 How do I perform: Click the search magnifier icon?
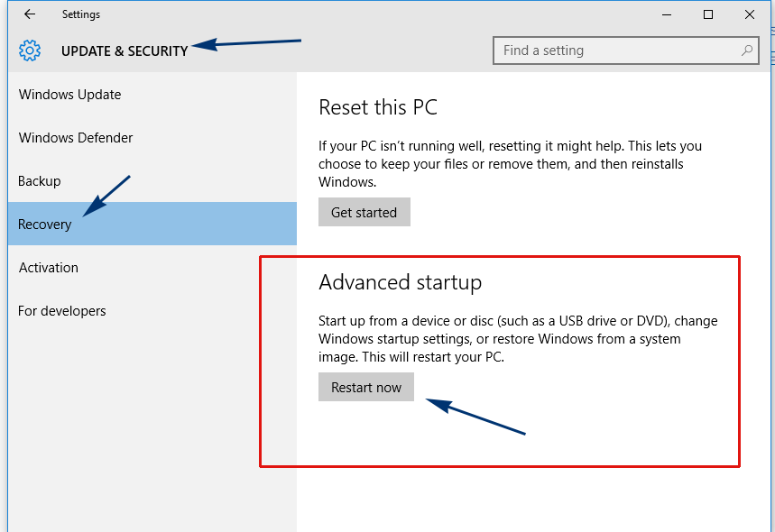coord(747,50)
